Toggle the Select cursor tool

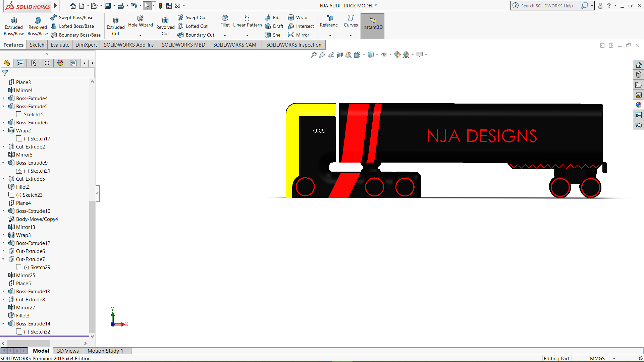pyautogui.click(x=147, y=6)
